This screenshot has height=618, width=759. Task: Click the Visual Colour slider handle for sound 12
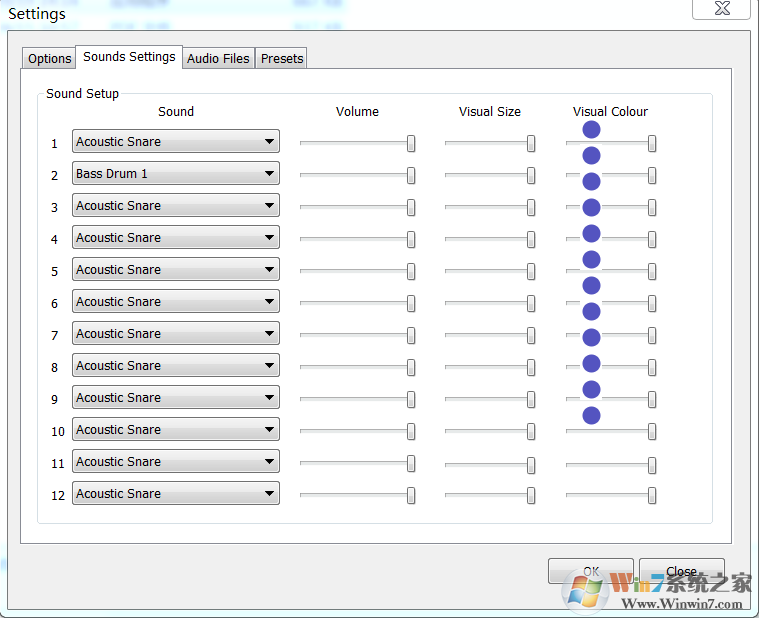click(x=652, y=496)
